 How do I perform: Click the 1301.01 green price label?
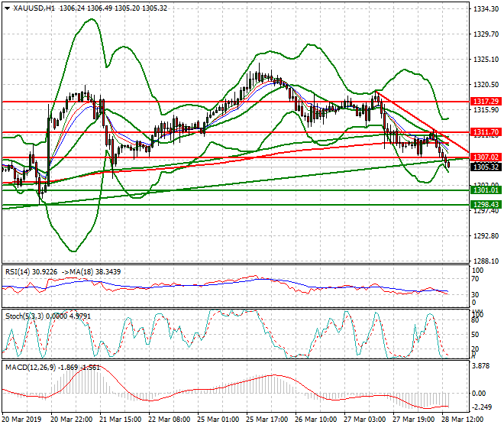click(486, 190)
